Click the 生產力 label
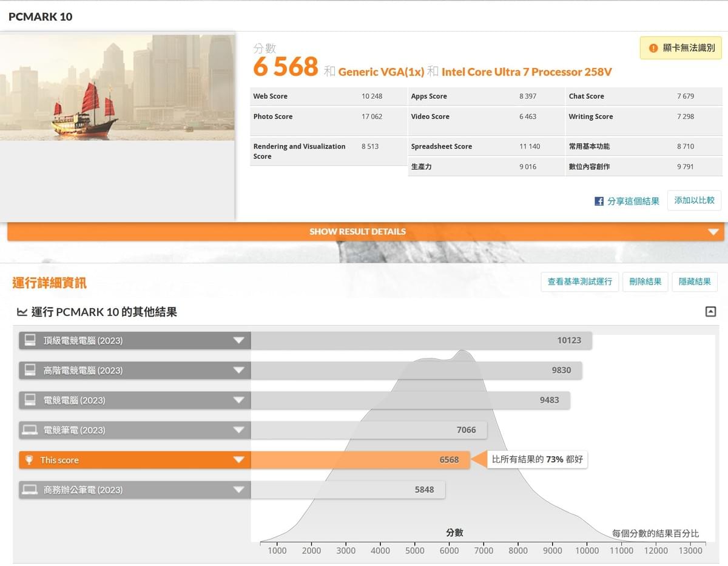Screen dimensions: 728x566 (421, 166)
